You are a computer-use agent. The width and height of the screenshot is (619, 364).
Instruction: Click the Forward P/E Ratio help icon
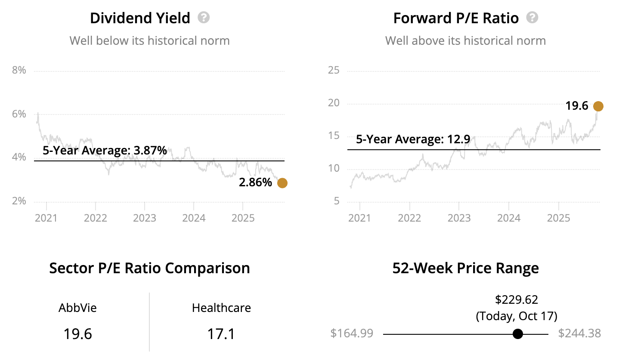532,18
